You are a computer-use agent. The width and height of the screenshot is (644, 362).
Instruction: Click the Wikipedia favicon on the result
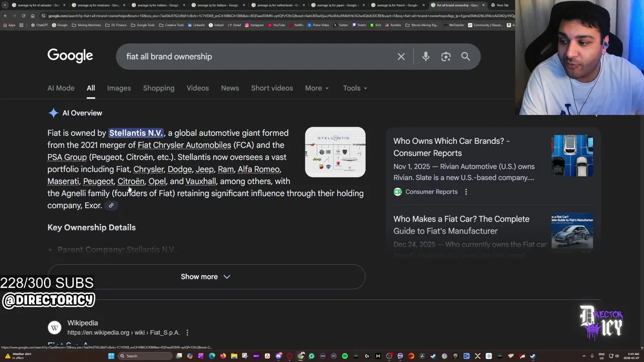click(x=54, y=328)
